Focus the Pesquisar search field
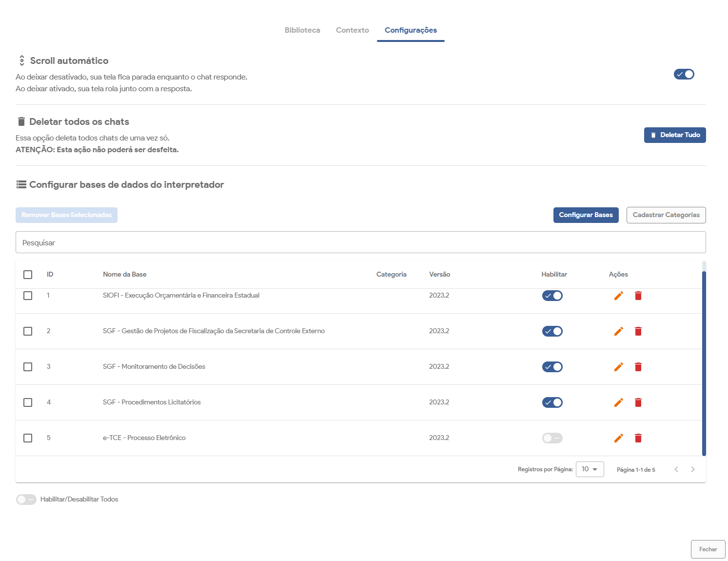The image size is (728, 561). click(360, 242)
